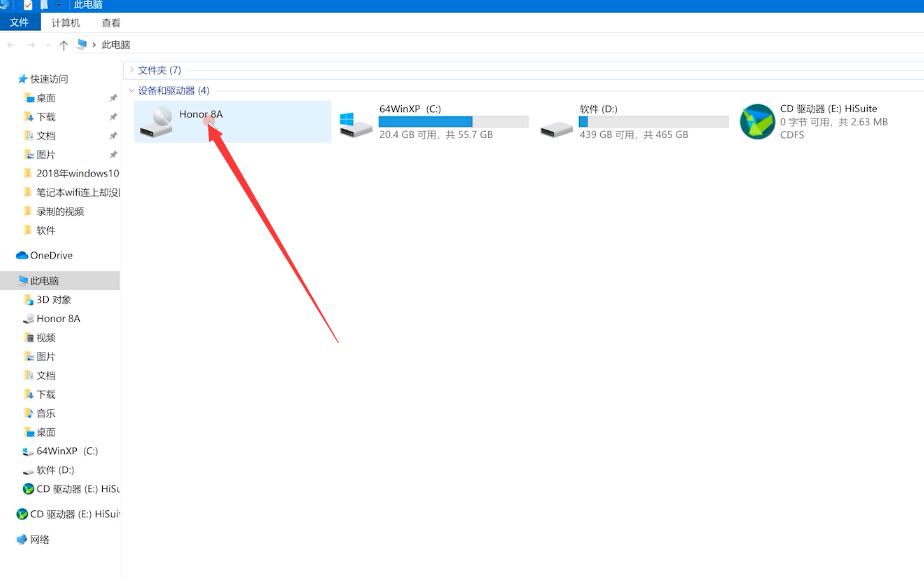
Task: Select pinned 文档 under 快速访问
Action: pos(39,135)
